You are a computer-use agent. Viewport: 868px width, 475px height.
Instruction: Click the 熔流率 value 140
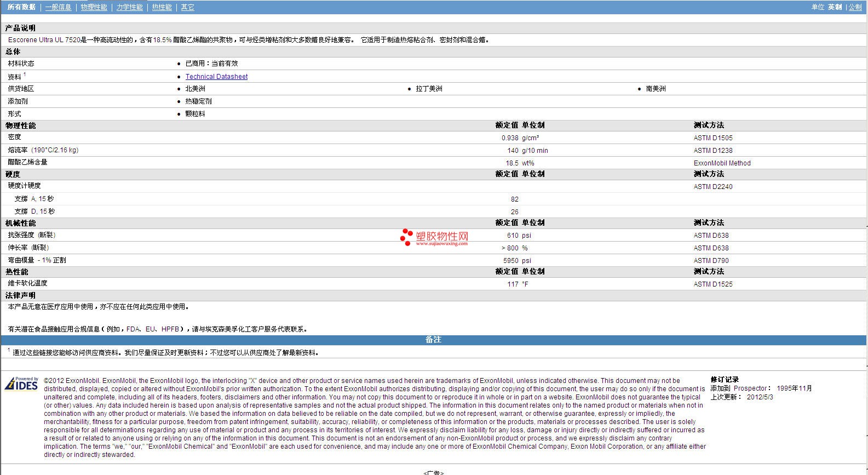click(513, 151)
